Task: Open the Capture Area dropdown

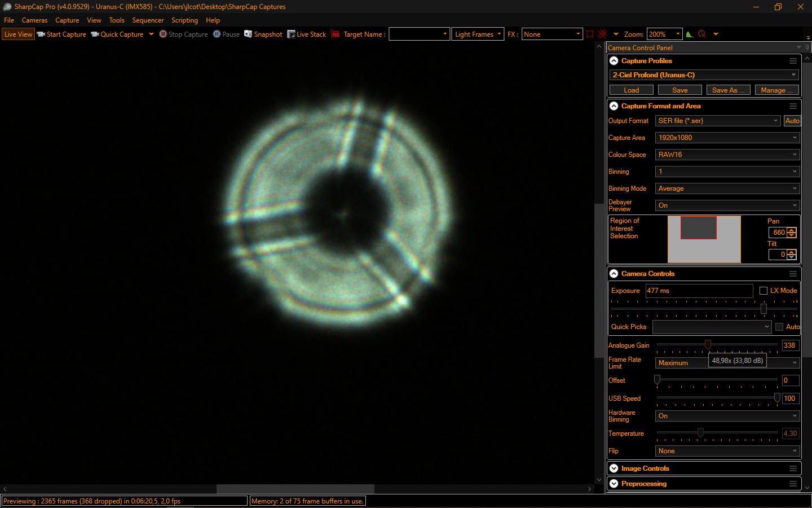Action: coord(727,137)
